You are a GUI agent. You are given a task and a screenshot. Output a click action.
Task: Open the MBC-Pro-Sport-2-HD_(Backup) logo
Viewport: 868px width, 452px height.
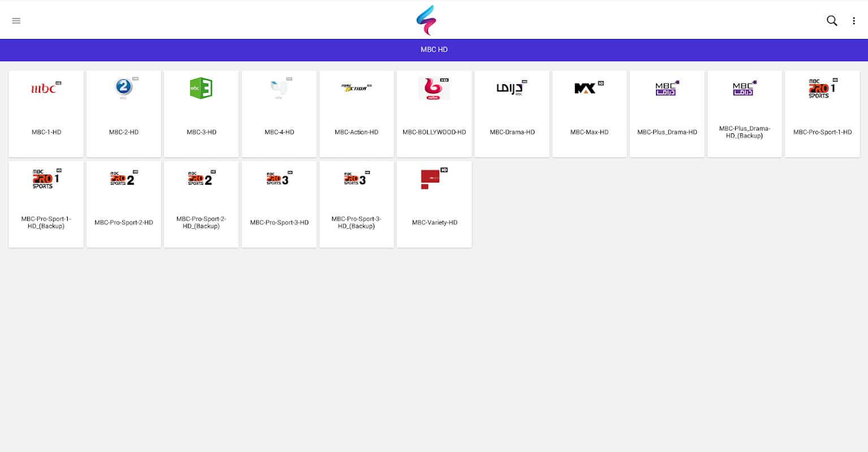pos(201,179)
